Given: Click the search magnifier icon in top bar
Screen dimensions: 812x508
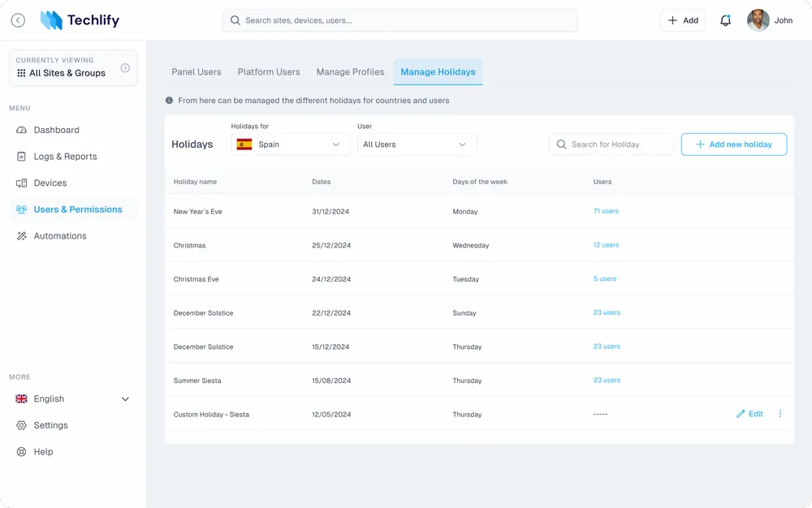Looking at the screenshot, I should (x=235, y=20).
